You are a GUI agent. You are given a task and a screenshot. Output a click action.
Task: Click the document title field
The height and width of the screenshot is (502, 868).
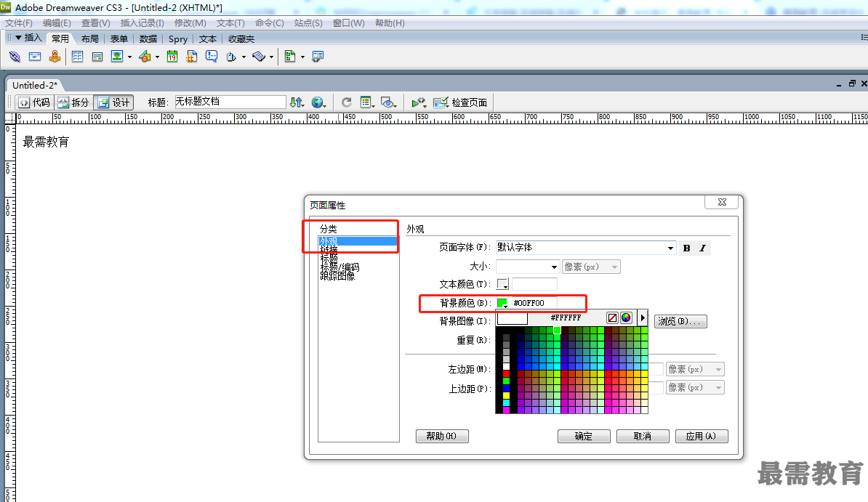[230, 102]
